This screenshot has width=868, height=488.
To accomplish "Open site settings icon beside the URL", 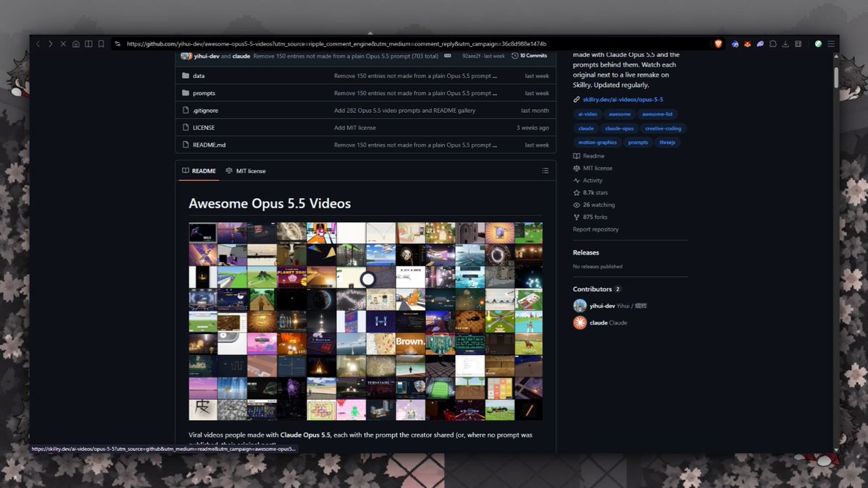I will (x=119, y=44).
